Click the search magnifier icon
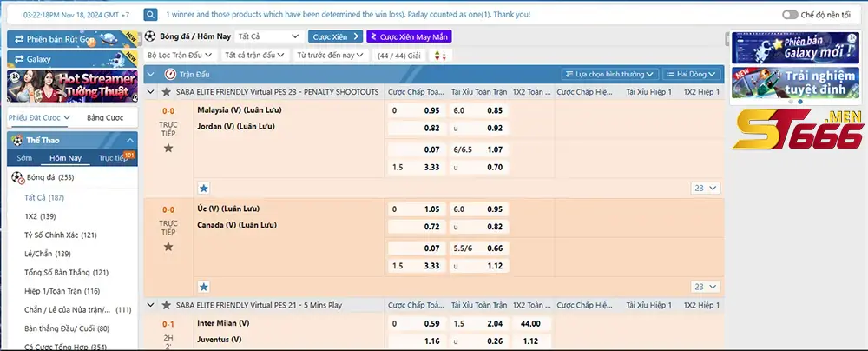 150,15
